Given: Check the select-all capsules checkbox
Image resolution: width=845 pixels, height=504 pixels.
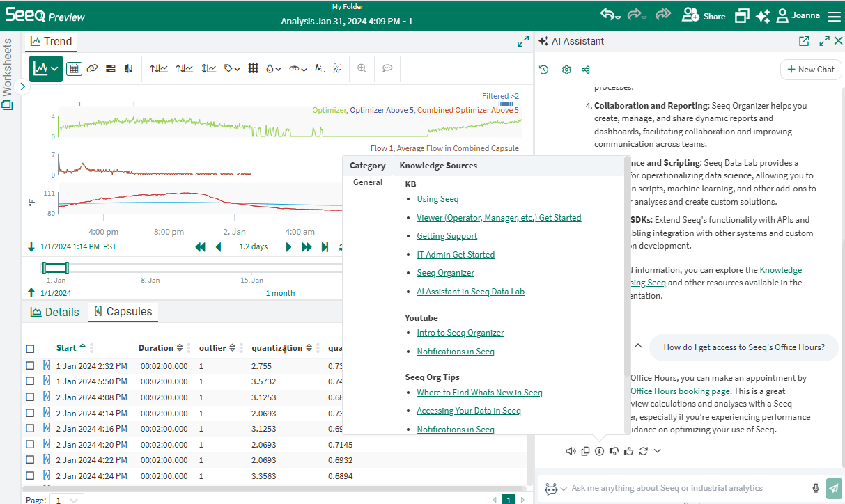Looking at the screenshot, I should pyautogui.click(x=30, y=348).
